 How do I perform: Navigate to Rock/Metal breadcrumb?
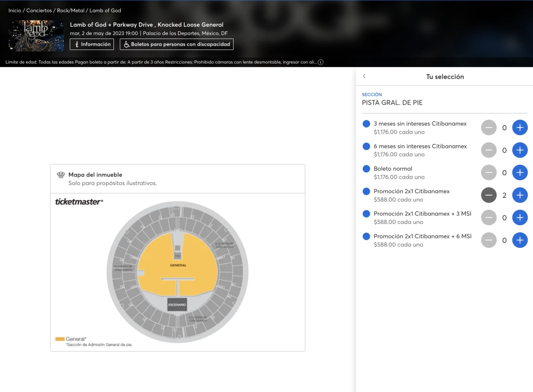(70, 10)
